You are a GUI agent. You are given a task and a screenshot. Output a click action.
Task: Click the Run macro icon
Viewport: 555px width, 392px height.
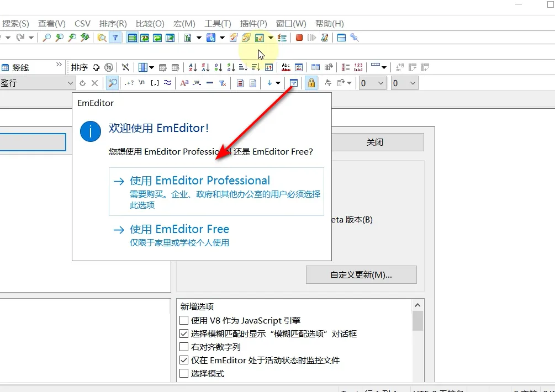tap(311, 38)
